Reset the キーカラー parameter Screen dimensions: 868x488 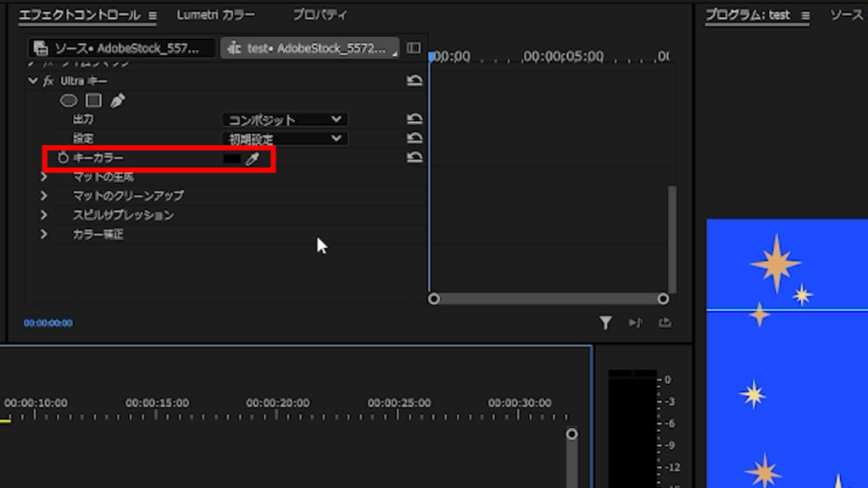tap(415, 158)
